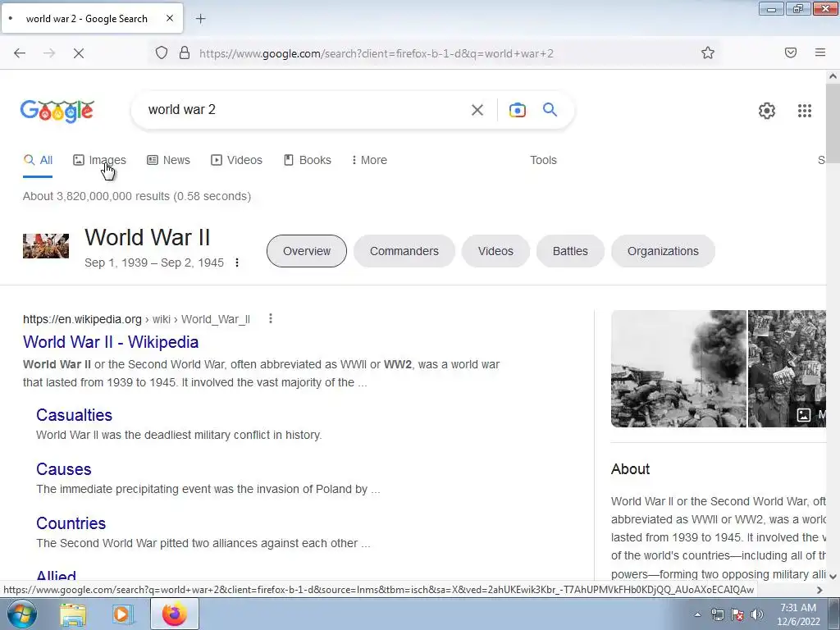This screenshot has width=840, height=630.
Task: Switch to the Books search tab
Action: point(308,160)
